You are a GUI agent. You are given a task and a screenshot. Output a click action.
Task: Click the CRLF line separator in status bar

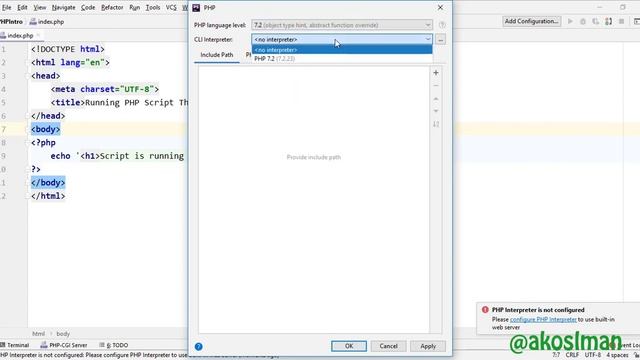point(572,355)
